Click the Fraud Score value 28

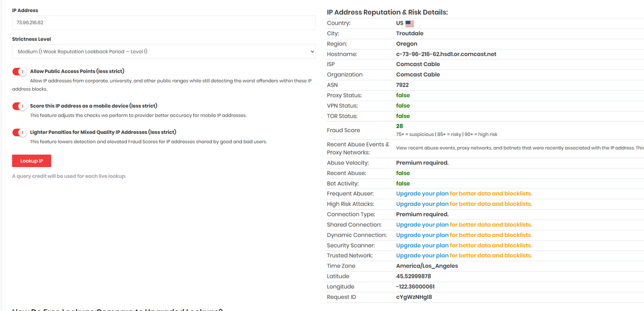pyautogui.click(x=399, y=126)
